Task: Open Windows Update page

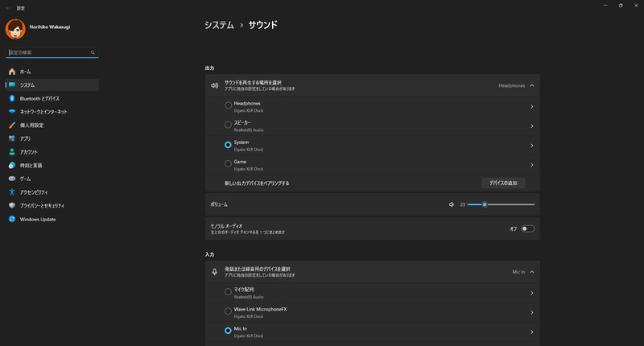Action: [x=52, y=219]
